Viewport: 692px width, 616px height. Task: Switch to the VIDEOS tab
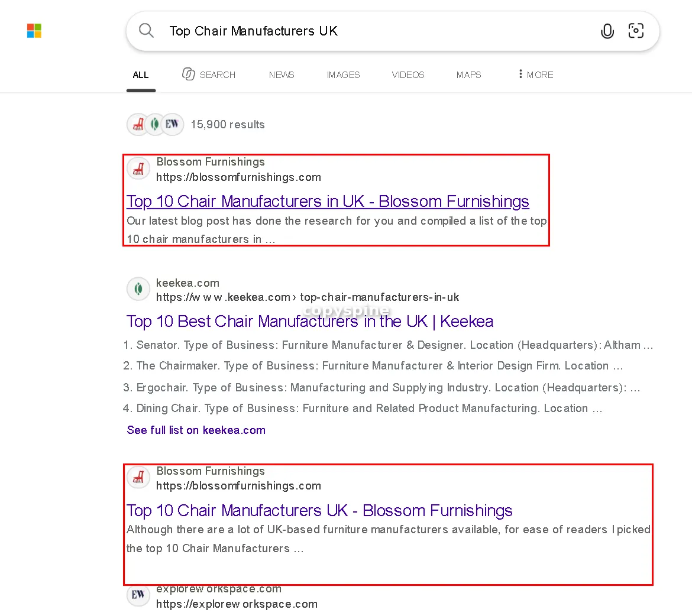(408, 75)
